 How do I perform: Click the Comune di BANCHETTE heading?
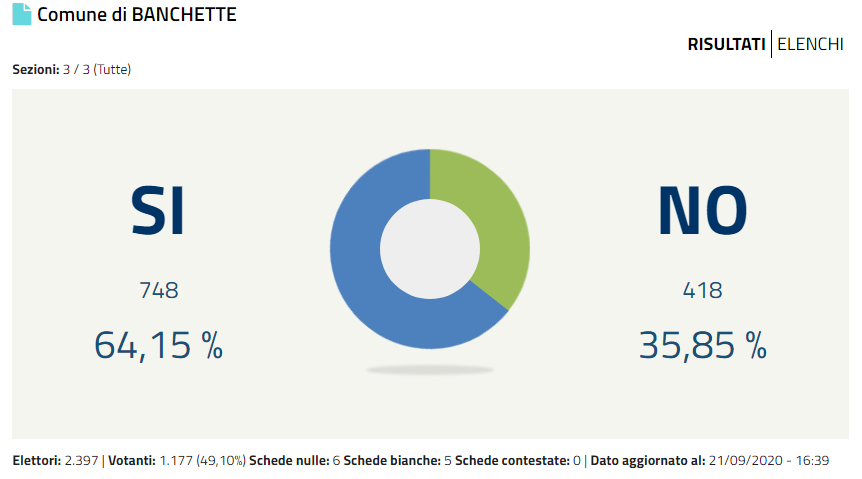137,16
